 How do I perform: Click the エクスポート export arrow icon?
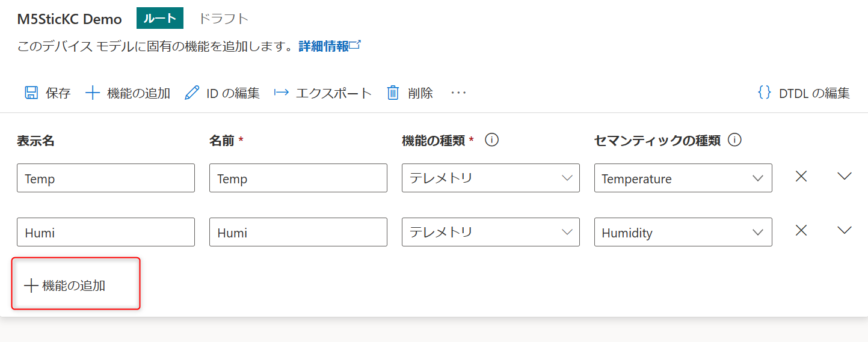tap(282, 93)
